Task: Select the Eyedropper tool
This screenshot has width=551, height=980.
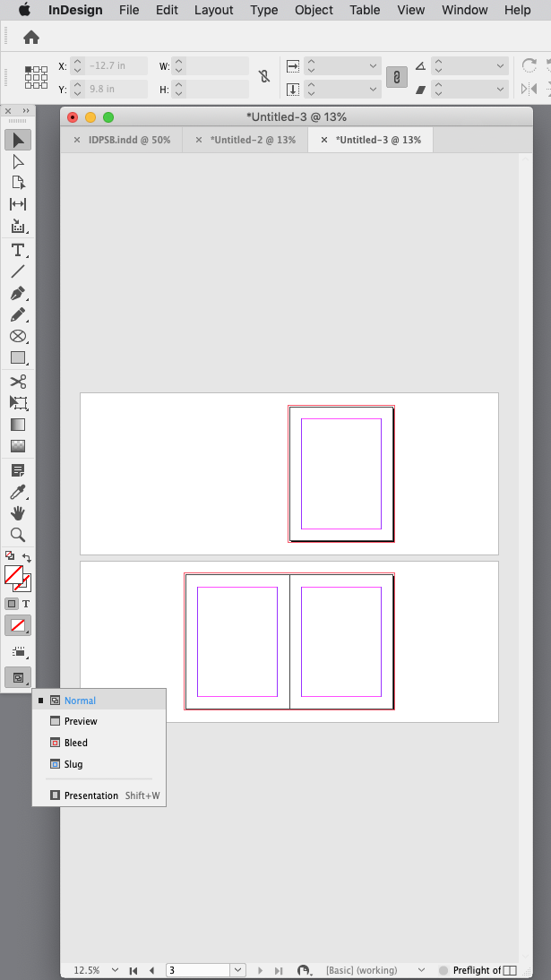Action: coord(18,492)
